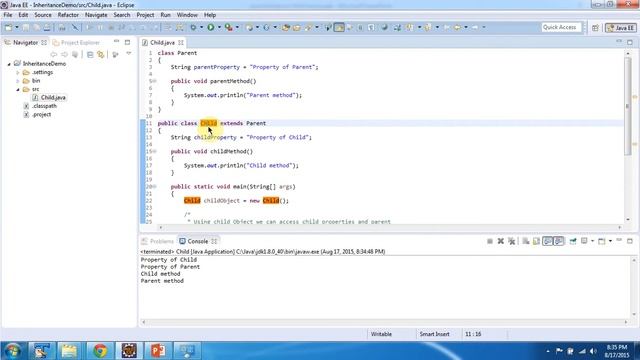Click the Pin Console icon
This screenshot has width=640, height=360.
(x=573, y=241)
